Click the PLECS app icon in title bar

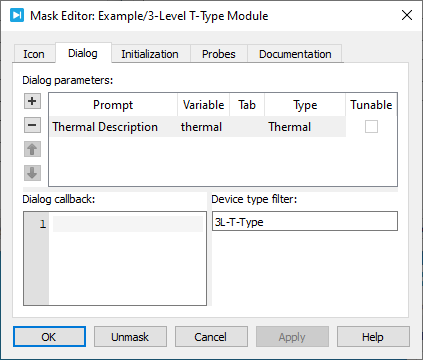point(17,15)
